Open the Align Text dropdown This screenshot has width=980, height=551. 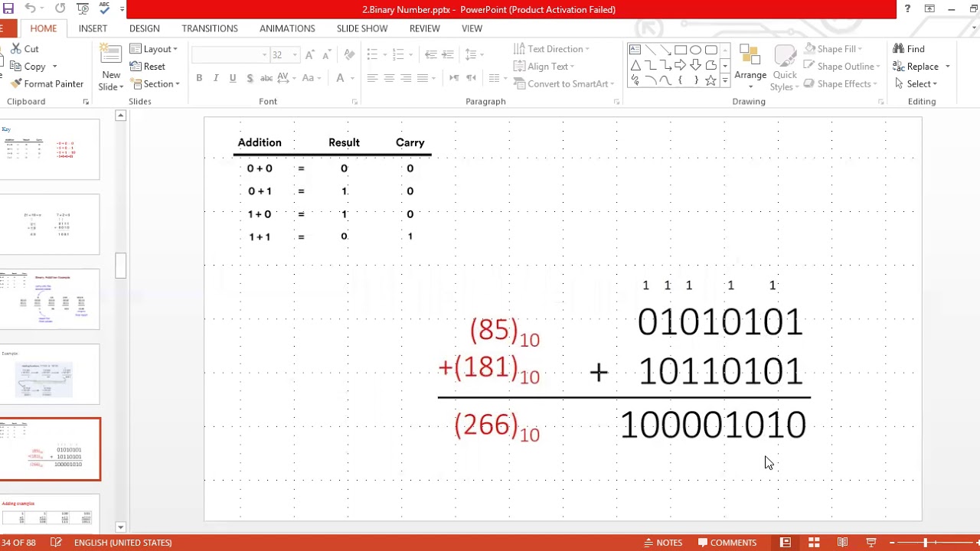click(x=544, y=67)
